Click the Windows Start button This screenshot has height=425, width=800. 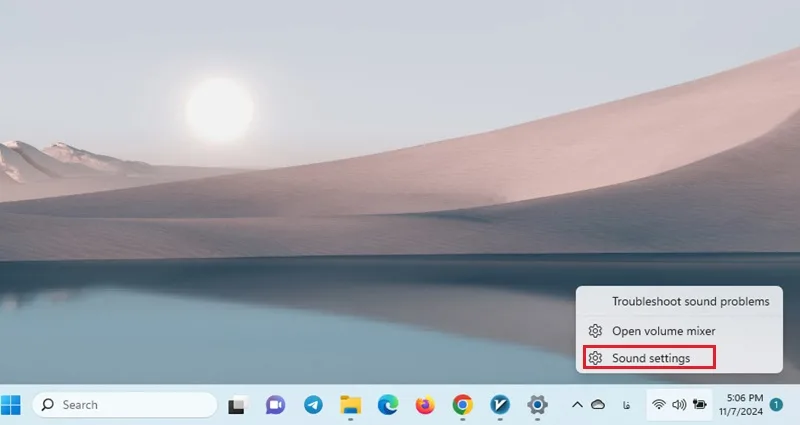(11, 405)
